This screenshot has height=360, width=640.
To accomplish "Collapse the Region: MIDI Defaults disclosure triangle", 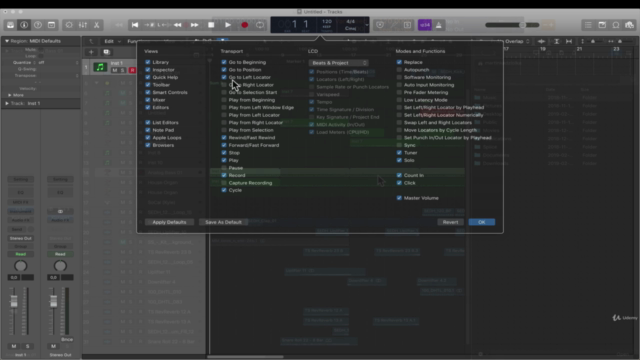I will point(7,41).
